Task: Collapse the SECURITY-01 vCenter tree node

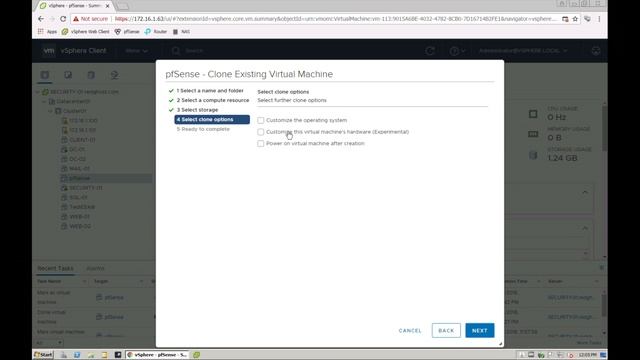Action: pos(38,92)
